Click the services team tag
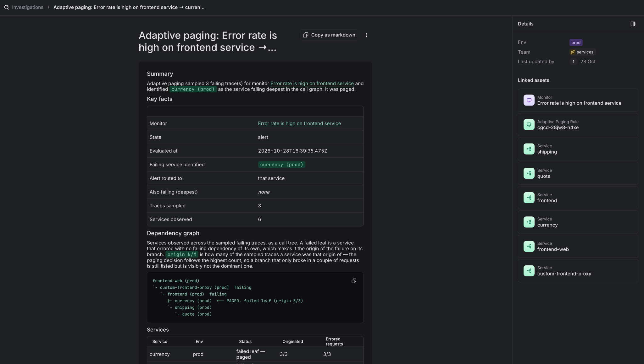644x364 pixels. (582, 52)
